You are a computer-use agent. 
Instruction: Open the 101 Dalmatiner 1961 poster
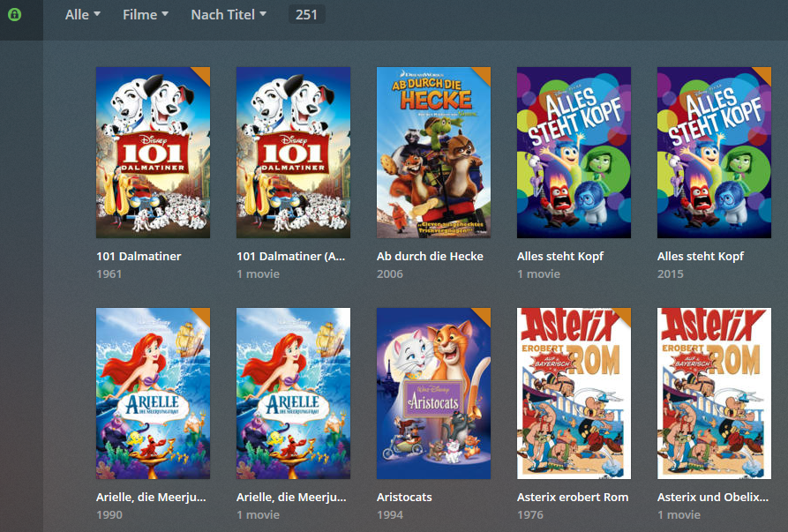153,153
